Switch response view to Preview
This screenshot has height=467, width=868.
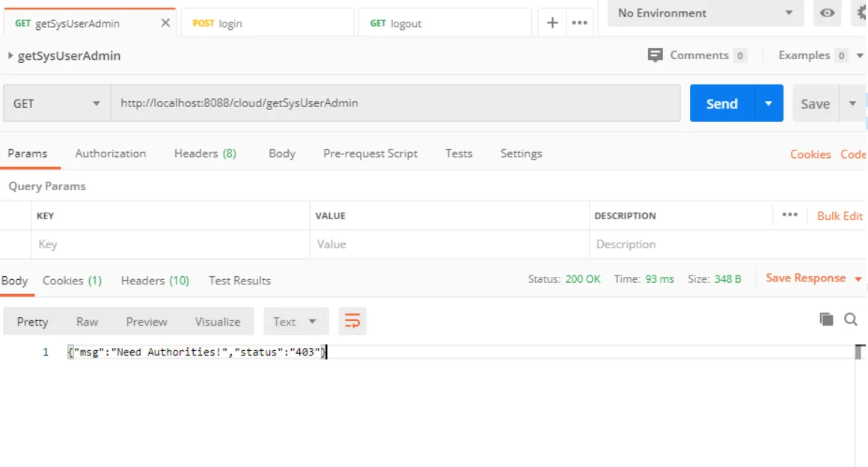click(x=147, y=321)
